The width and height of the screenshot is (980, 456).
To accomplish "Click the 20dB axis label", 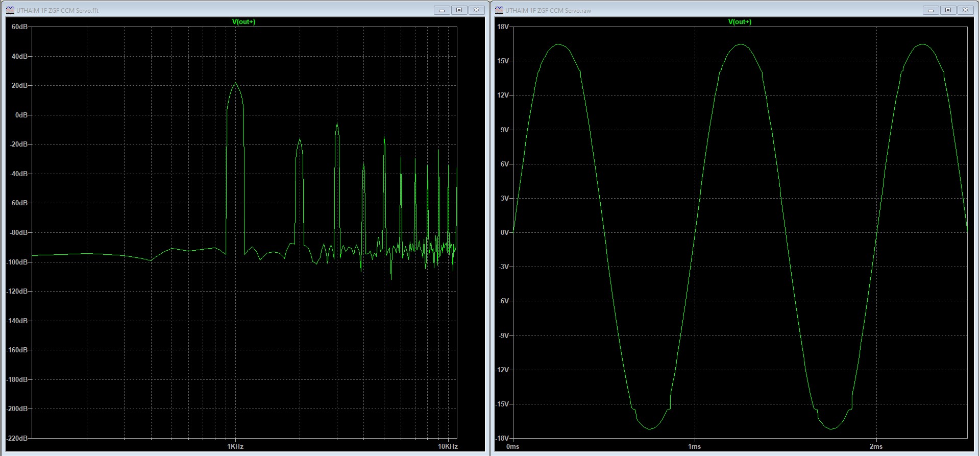I will tap(20, 85).
